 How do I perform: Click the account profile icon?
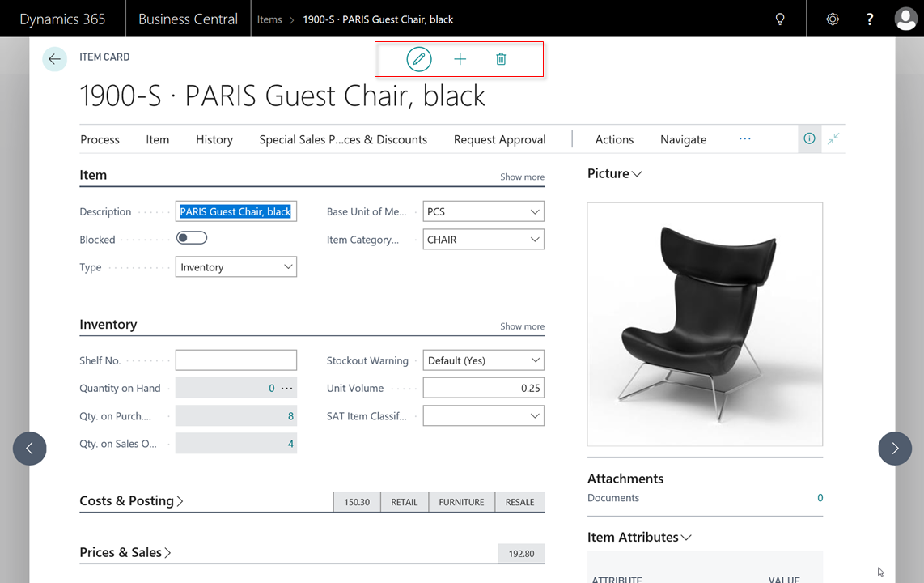click(x=905, y=18)
